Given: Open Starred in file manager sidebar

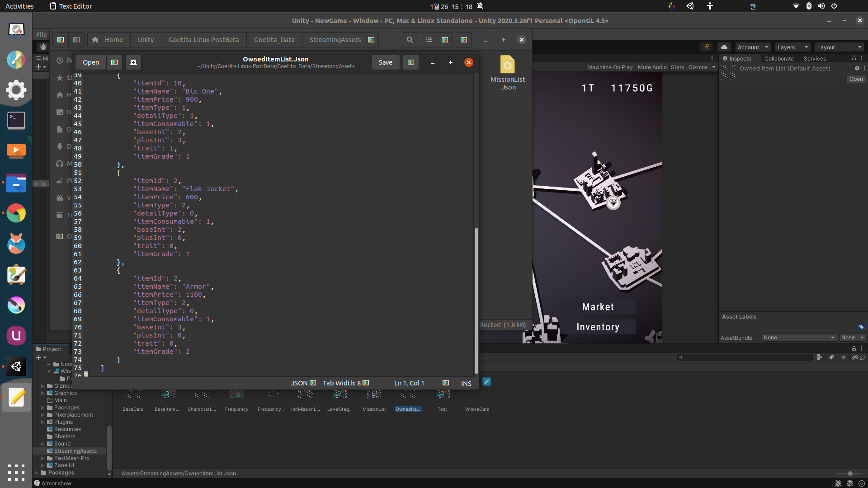Looking at the screenshot, I should pyautogui.click(x=64, y=78).
